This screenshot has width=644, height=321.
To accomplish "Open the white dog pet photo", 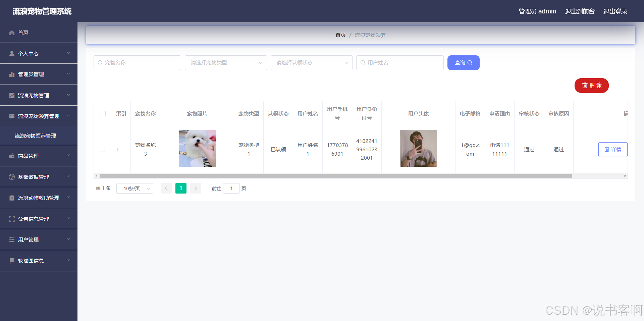I will pos(197,148).
